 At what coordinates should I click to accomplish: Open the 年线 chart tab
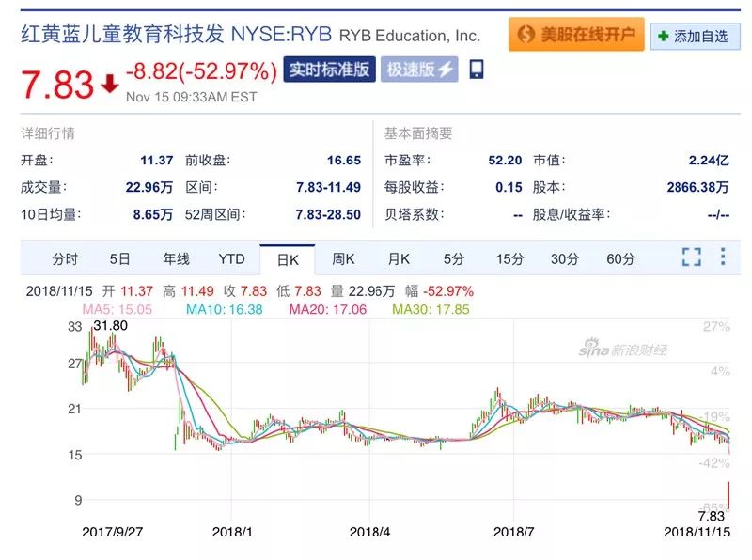point(176,259)
